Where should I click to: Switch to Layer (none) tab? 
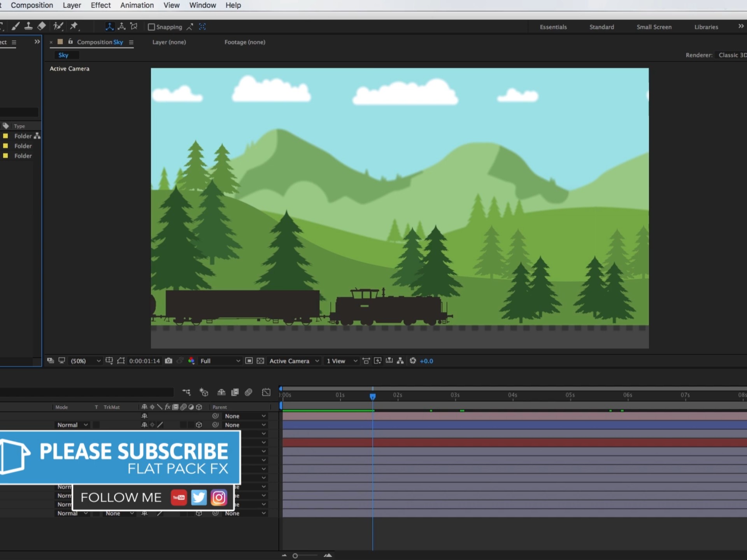coord(169,42)
